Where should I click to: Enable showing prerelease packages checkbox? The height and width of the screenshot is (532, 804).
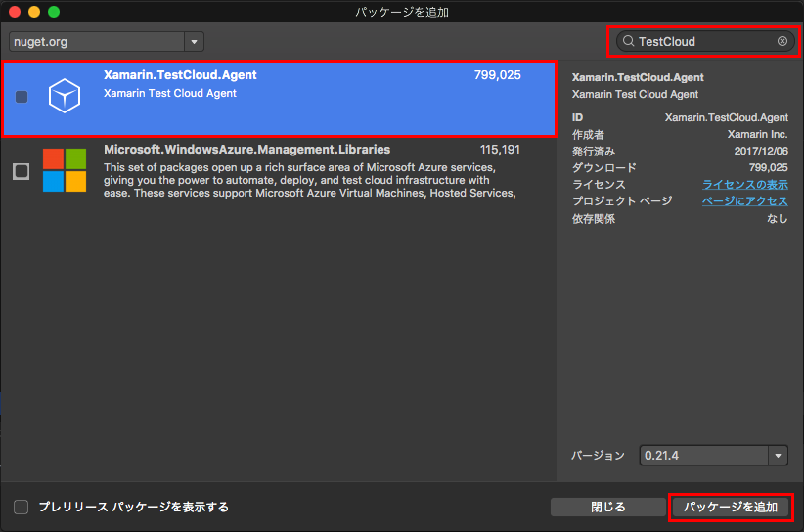pyautogui.click(x=21, y=507)
